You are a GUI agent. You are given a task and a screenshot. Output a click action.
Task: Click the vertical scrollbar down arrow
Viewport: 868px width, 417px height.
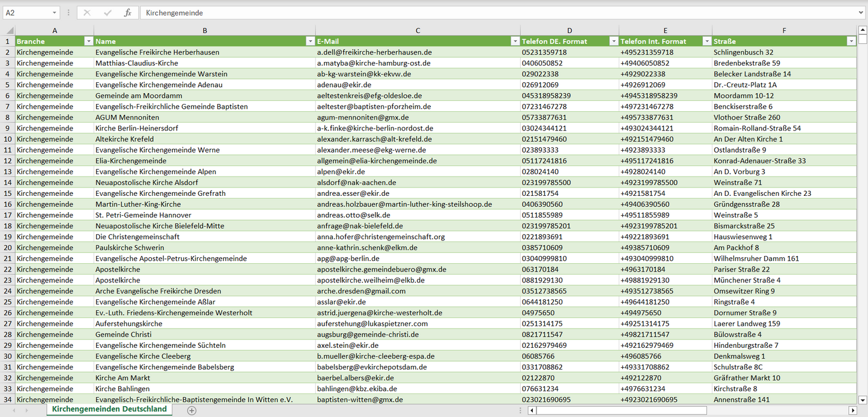pos(863,399)
